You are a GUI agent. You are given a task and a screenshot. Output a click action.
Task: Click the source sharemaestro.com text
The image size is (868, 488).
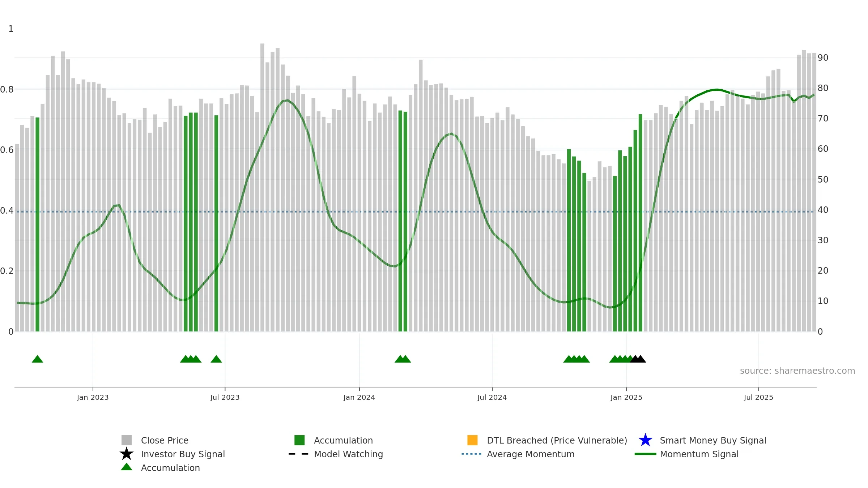[797, 371]
